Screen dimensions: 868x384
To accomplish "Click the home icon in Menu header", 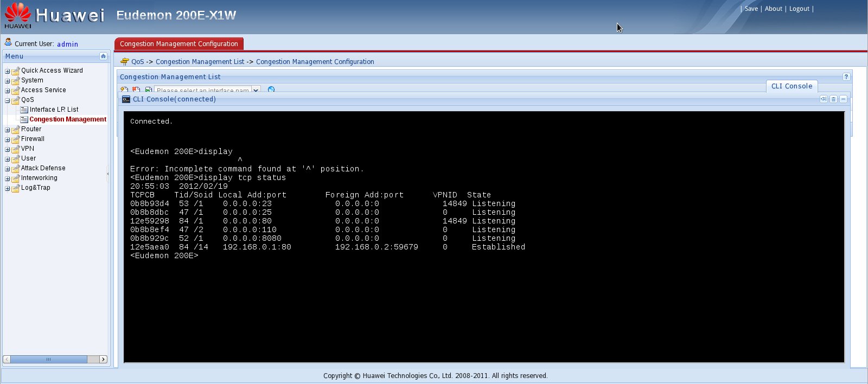I will tap(103, 56).
